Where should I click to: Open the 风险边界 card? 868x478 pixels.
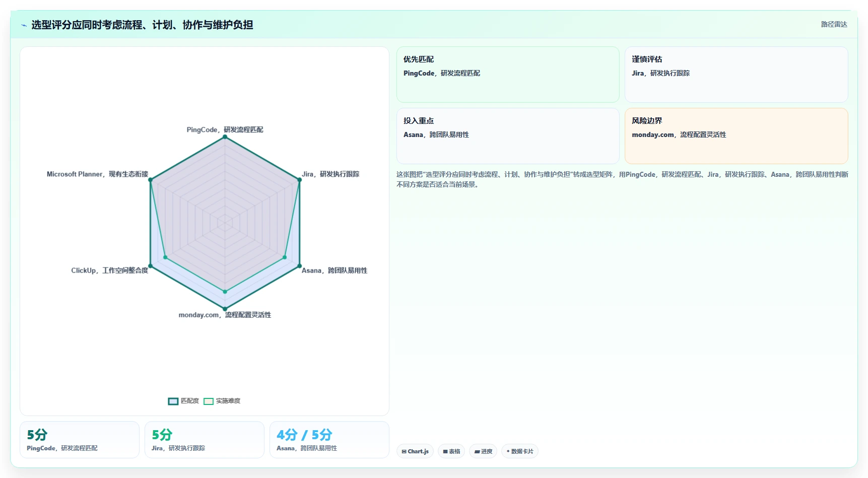pyautogui.click(x=736, y=136)
